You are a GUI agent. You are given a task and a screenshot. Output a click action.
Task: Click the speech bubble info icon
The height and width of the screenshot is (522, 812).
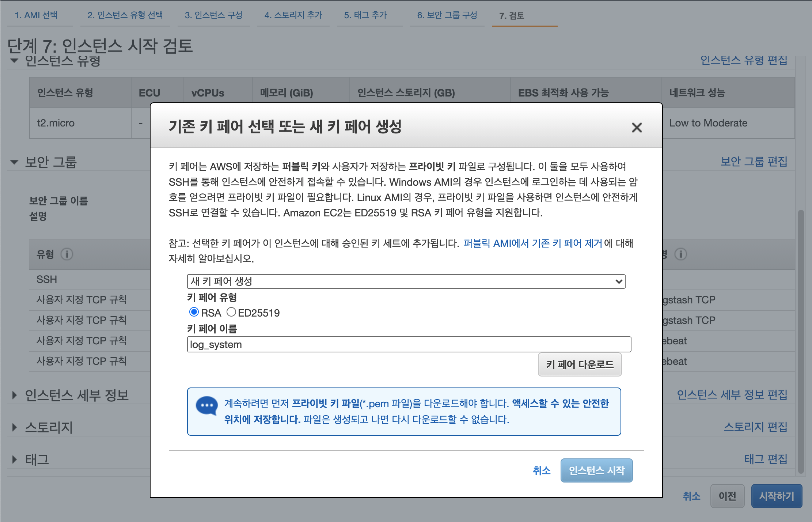[206, 406]
